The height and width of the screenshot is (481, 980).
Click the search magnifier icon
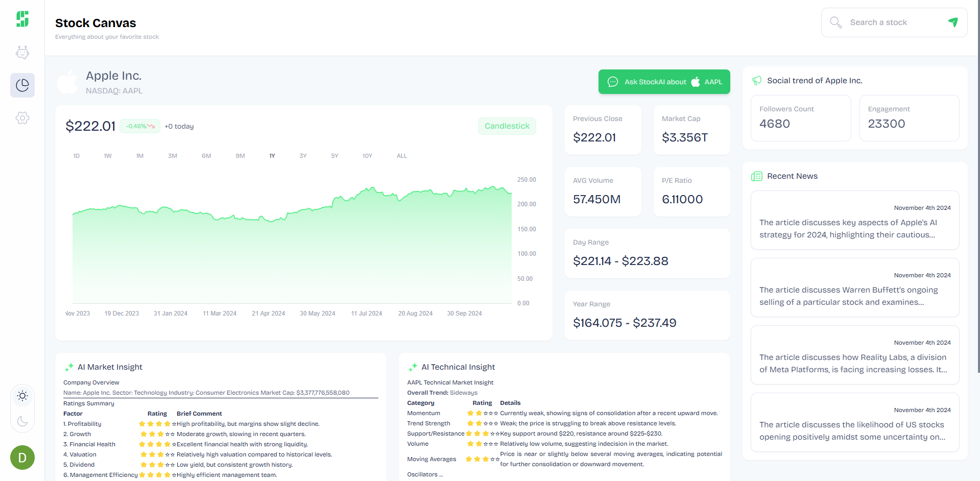pyautogui.click(x=835, y=22)
